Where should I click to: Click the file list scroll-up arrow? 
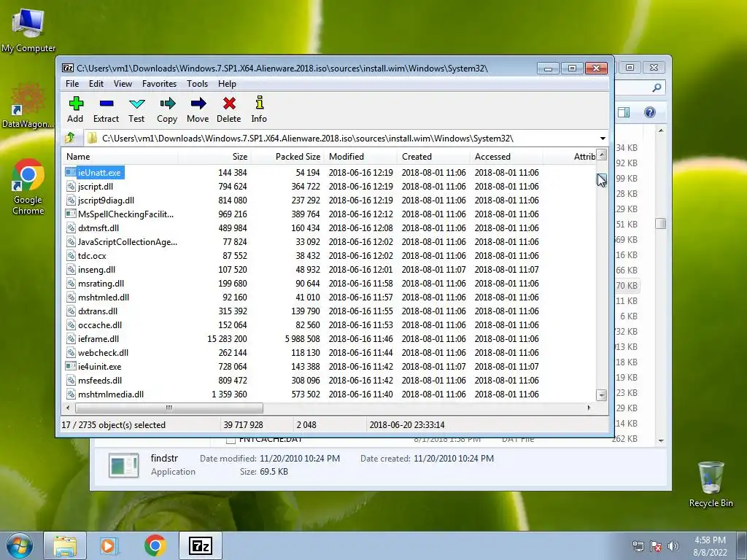coord(602,155)
